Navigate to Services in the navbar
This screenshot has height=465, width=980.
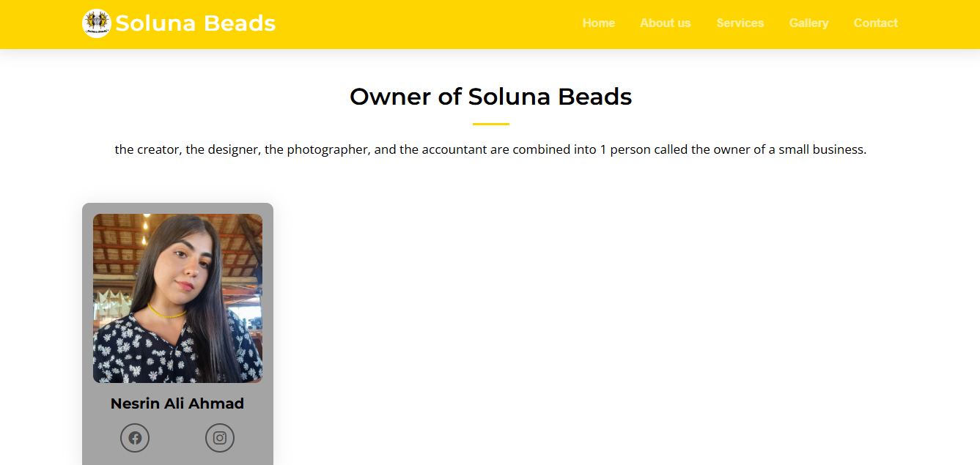(x=740, y=23)
